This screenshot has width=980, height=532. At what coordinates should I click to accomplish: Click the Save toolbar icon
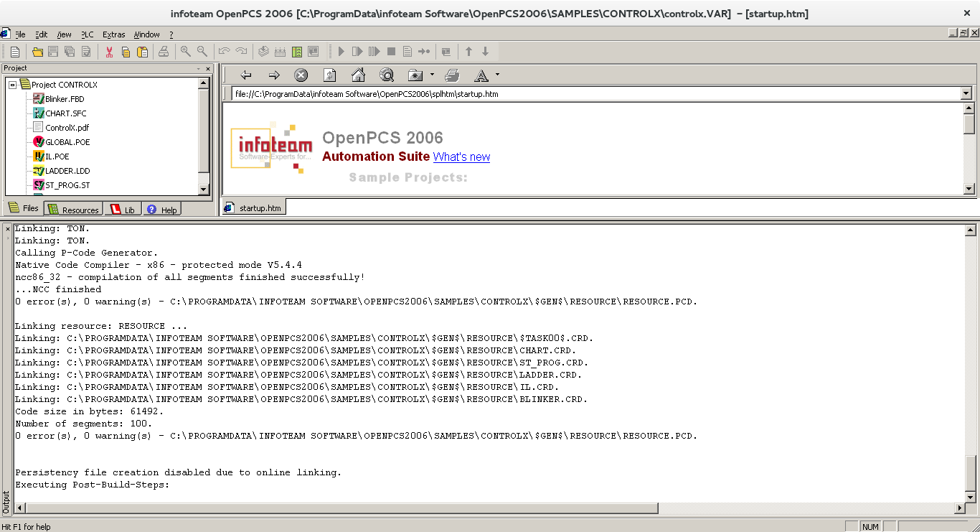pos(53,52)
